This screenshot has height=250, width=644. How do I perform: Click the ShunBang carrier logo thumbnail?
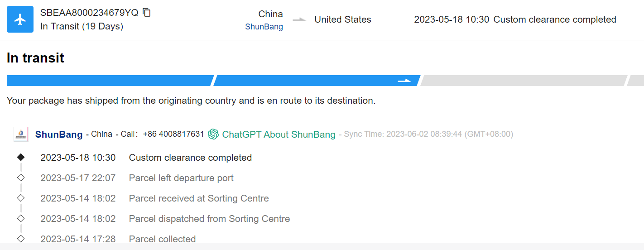point(21,134)
